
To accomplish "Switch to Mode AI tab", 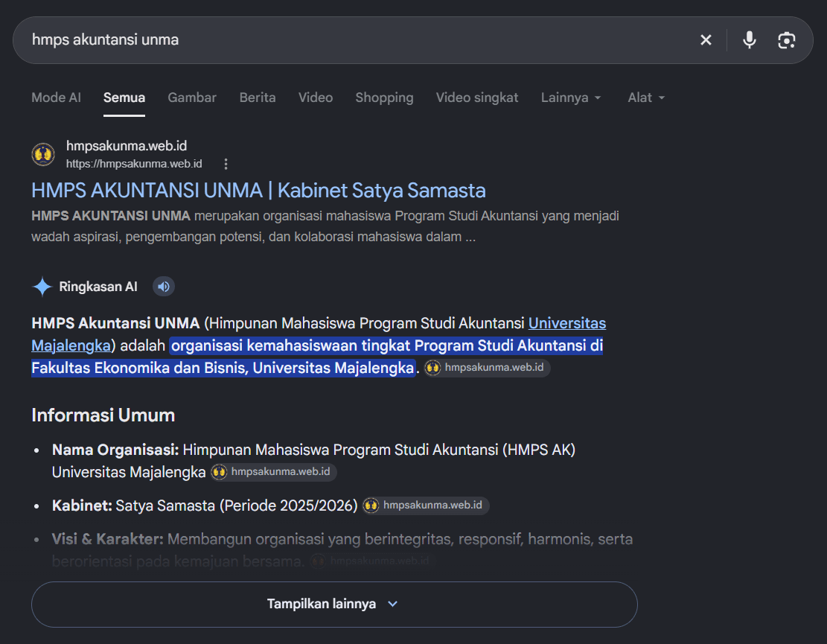I will point(56,98).
